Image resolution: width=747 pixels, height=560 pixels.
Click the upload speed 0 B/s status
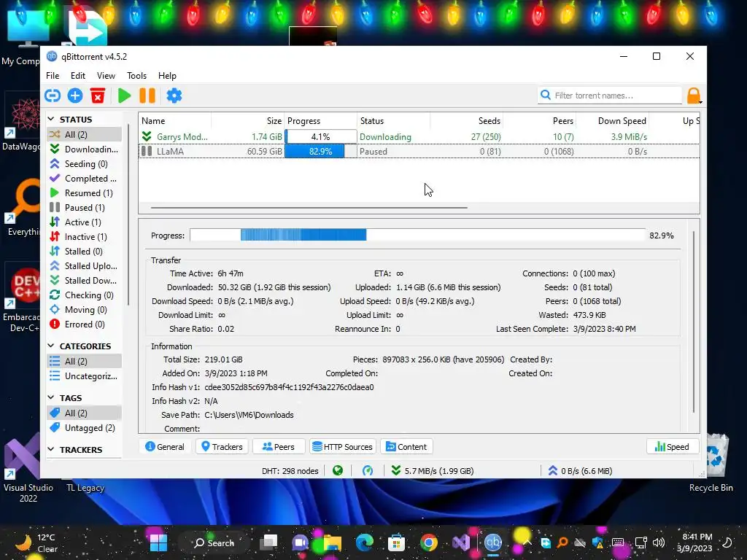coord(580,471)
